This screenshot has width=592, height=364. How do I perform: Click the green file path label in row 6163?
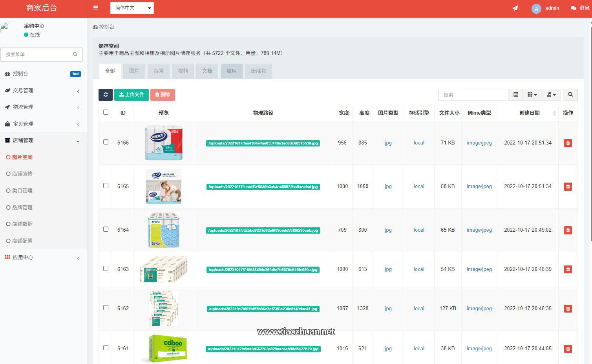[x=263, y=270]
